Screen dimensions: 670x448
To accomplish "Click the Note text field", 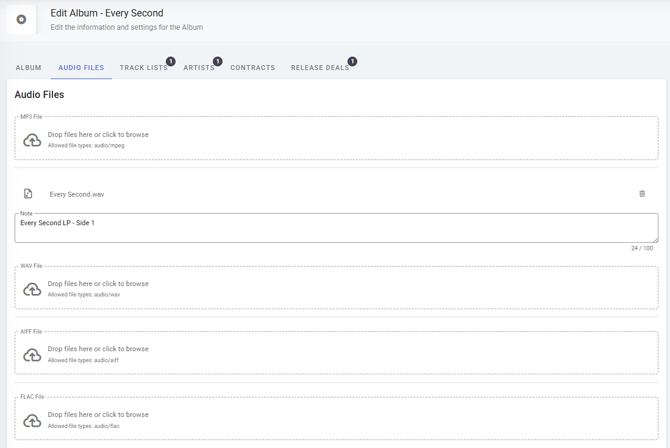I will point(336,227).
